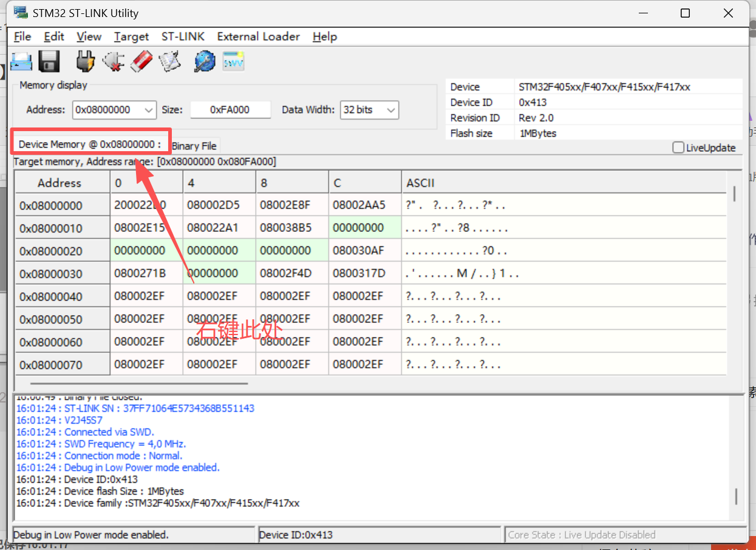Select address row 0x08000070
This screenshot has width=756, height=550.
(63, 364)
